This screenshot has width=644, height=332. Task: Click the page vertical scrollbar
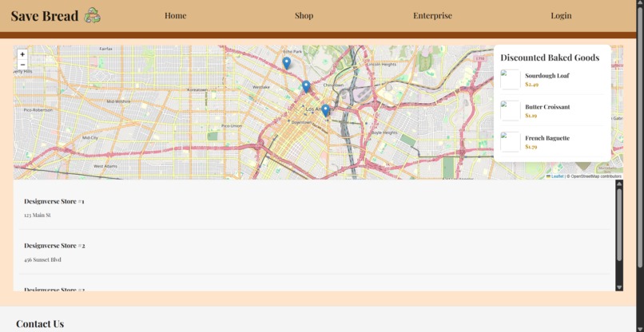click(640, 136)
